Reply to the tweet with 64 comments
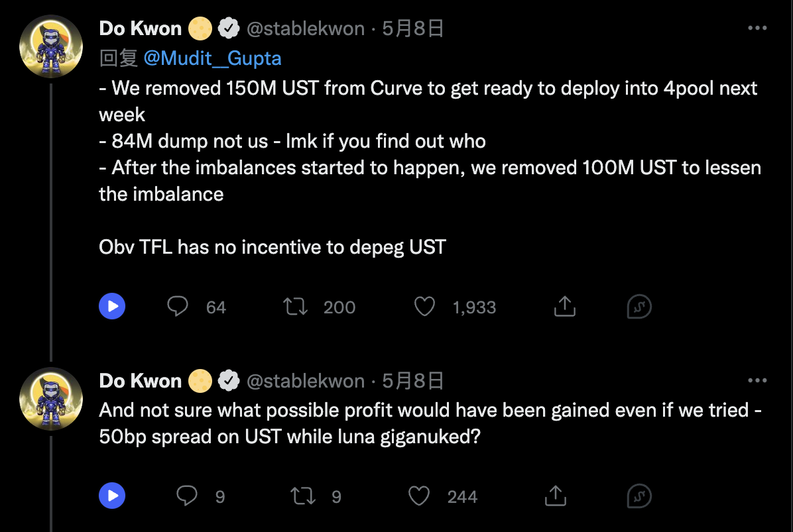Image resolution: width=793 pixels, height=532 pixels. pos(178,306)
